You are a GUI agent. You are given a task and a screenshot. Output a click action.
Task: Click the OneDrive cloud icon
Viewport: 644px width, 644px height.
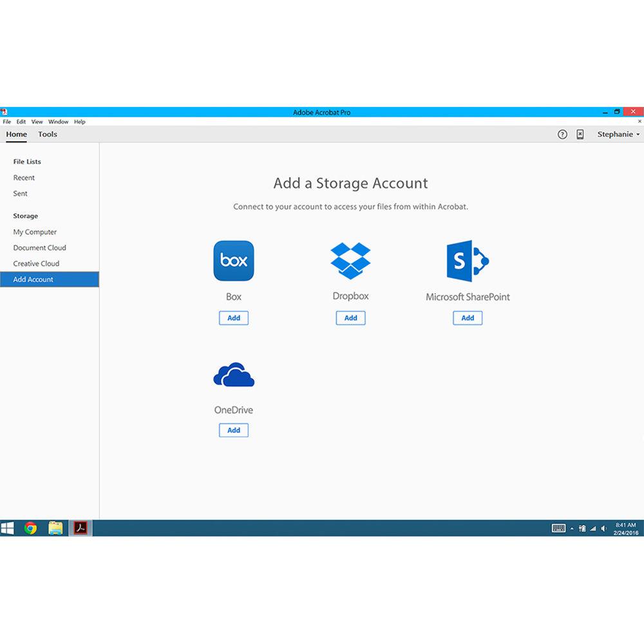pyautogui.click(x=234, y=375)
